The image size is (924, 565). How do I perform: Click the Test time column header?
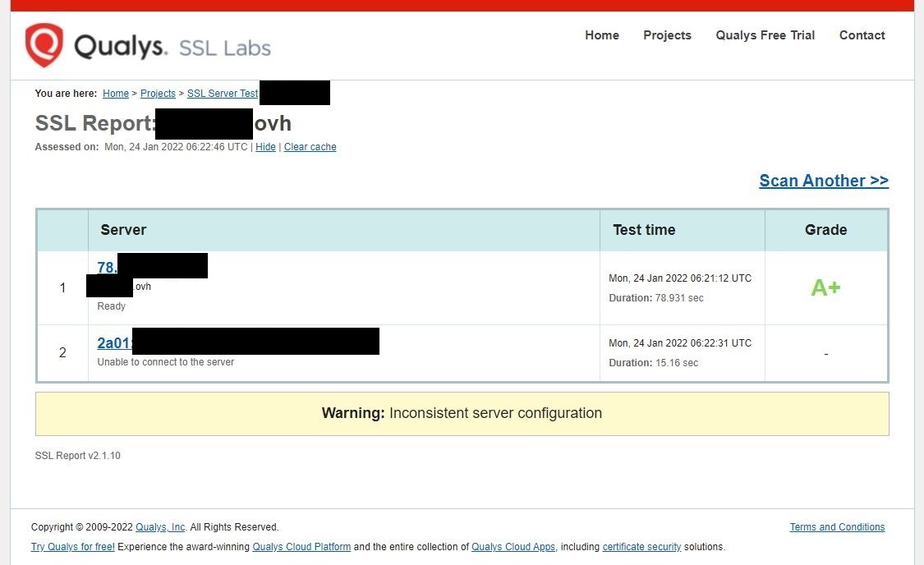pyautogui.click(x=644, y=230)
